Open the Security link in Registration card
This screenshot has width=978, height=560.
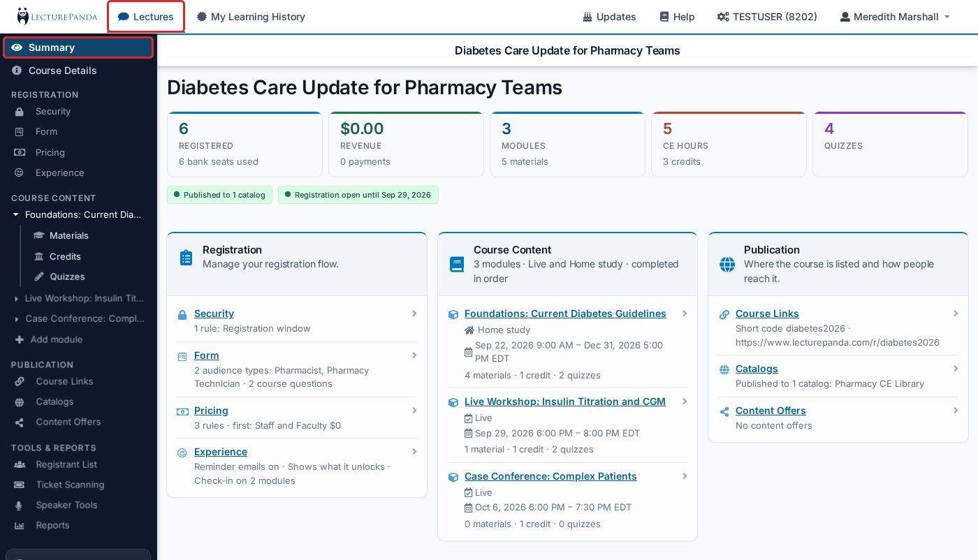[x=214, y=314]
